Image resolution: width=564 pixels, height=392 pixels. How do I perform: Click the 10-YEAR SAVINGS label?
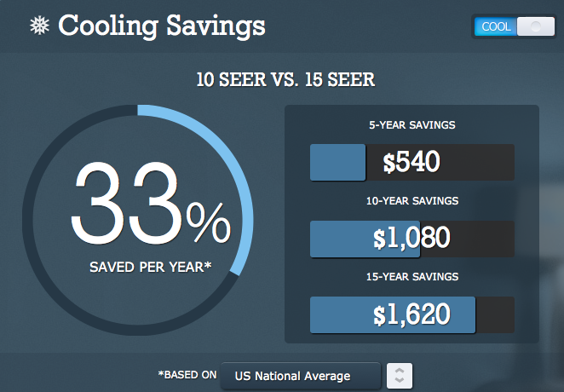(412, 201)
